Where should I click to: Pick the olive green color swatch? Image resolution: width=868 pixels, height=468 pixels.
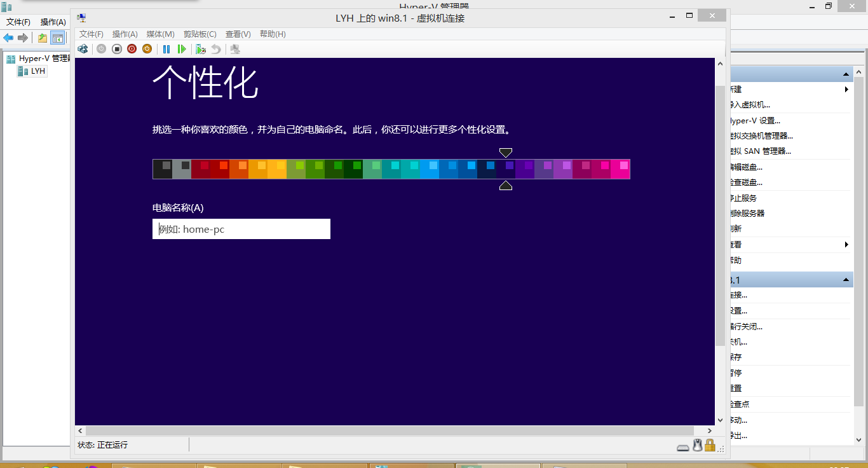(296, 169)
